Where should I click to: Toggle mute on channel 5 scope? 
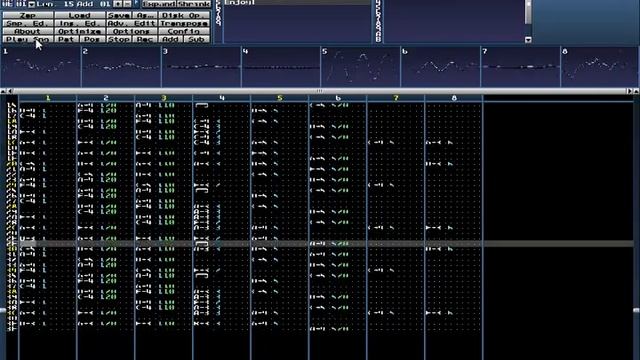[x=361, y=67]
